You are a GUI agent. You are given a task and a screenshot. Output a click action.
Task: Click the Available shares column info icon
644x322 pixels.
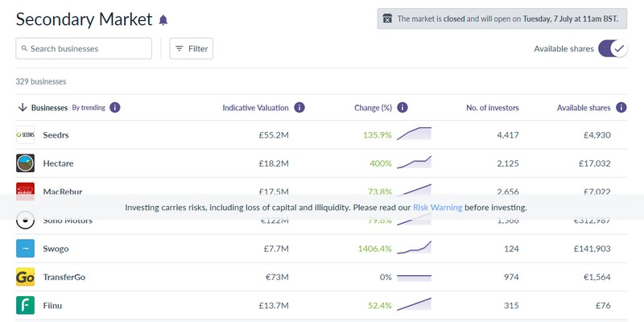pos(621,107)
